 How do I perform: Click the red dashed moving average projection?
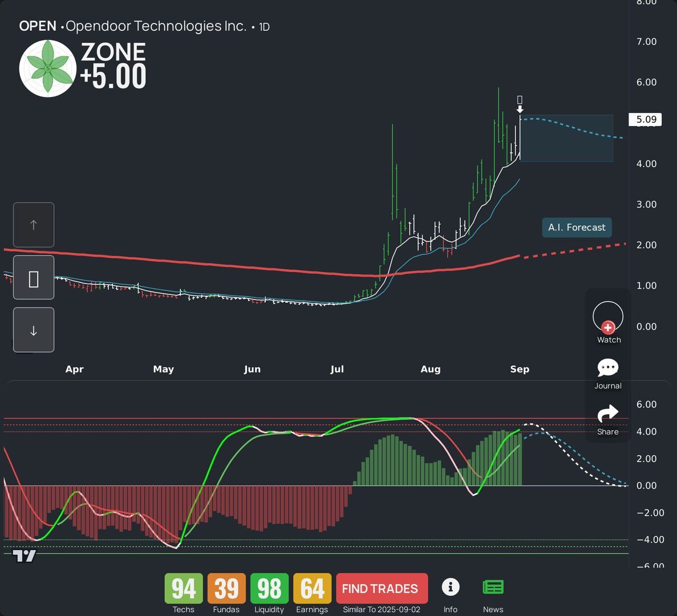tap(574, 251)
